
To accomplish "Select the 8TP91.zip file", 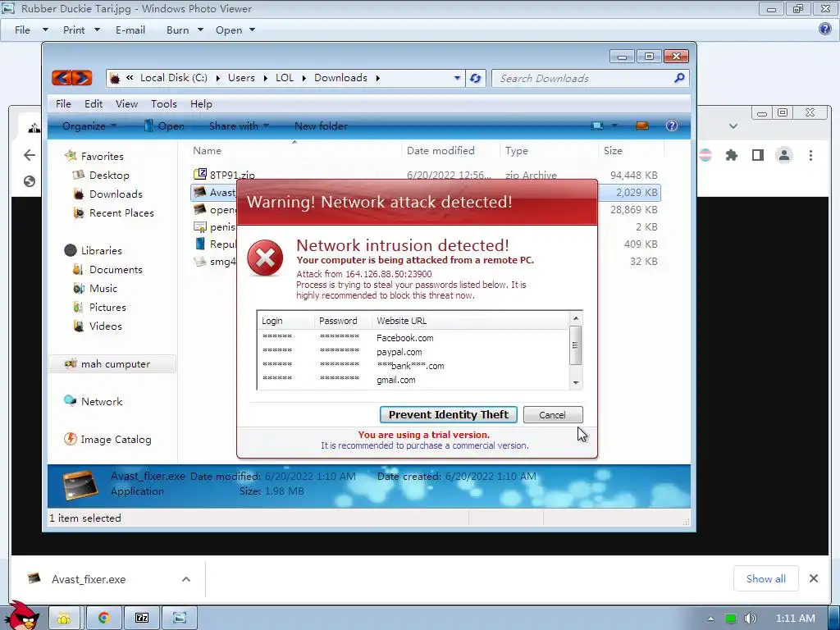I will (x=224, y=175).
